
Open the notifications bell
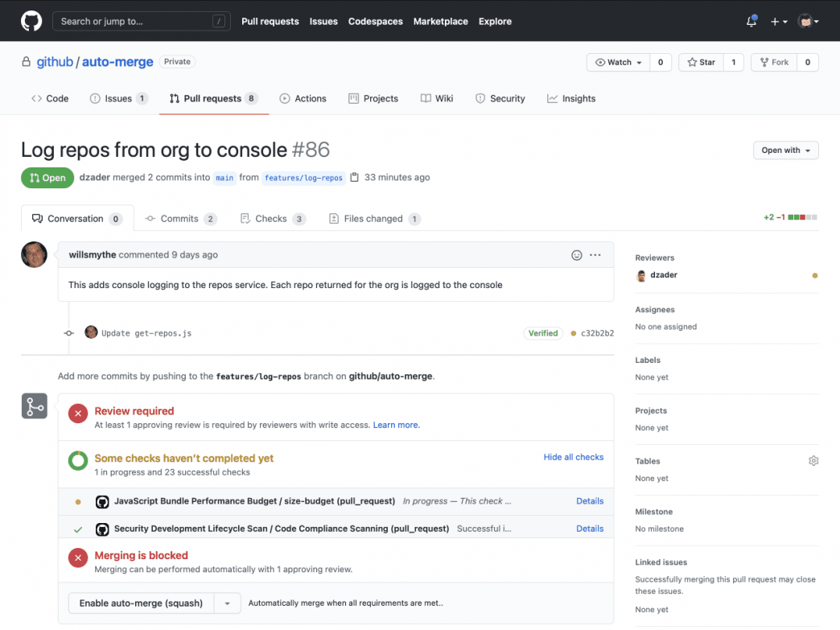coord(751,21)
